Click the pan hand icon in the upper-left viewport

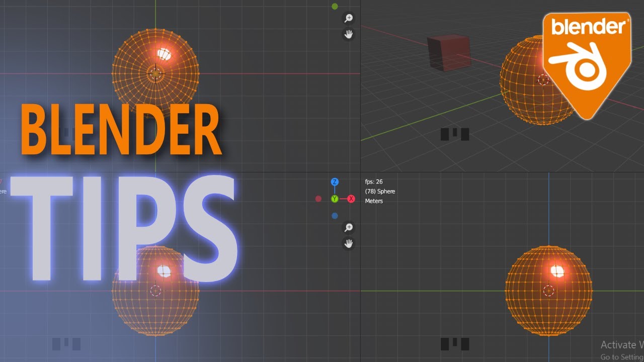click(x=348, y=35)
